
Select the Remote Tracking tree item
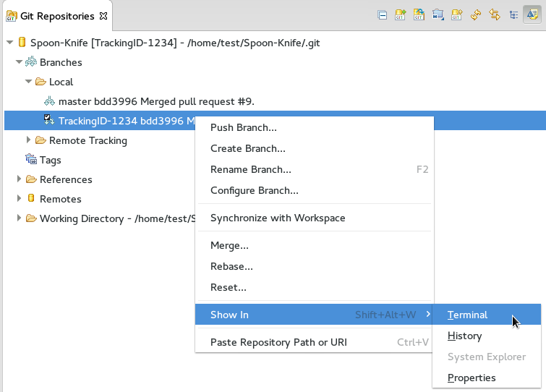coord(88,140)
